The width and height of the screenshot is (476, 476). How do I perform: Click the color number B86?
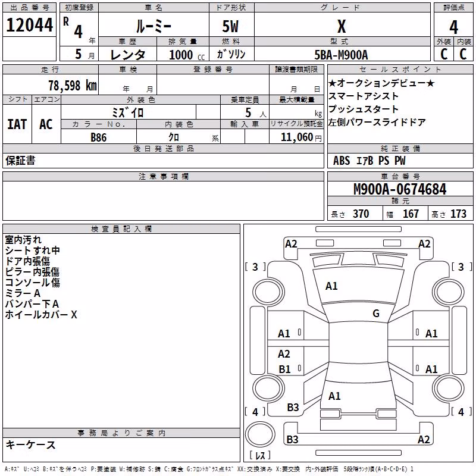[98, 137]
